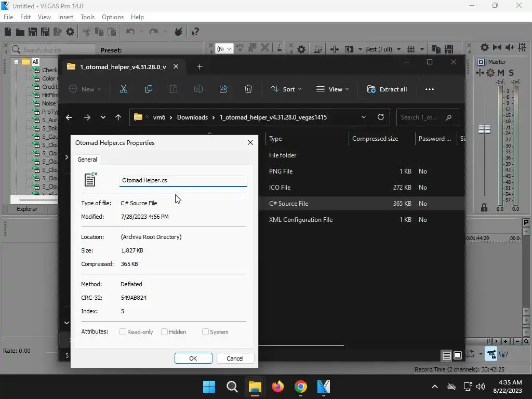The image size is (532, 399).
Task: Click the Open folder icon in VEGAS toolbar
Action: click(x=20, y=32)
